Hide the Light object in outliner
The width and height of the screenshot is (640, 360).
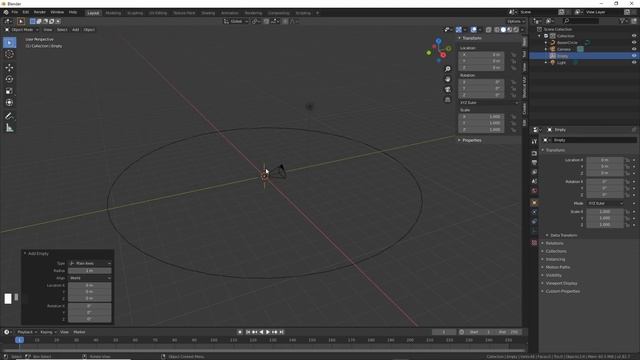click(x=634, y=62)
